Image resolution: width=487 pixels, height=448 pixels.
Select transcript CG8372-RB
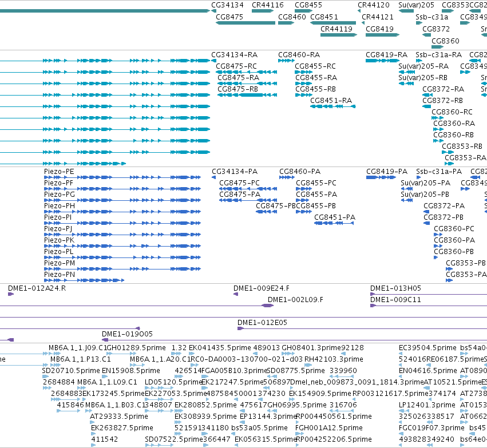[x=442, y=101]
